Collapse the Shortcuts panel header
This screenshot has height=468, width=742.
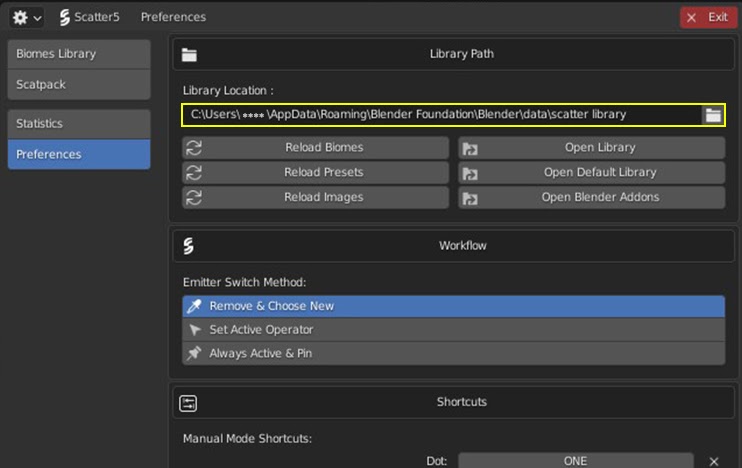[454, 402]
